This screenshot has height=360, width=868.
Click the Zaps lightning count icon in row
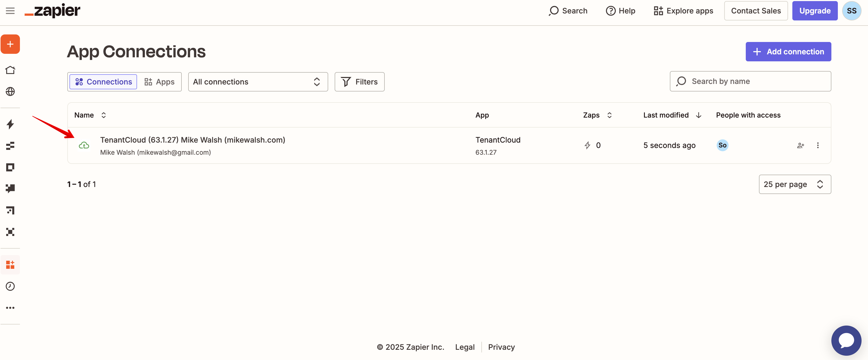pyautogui.click(x=587, y=146)
